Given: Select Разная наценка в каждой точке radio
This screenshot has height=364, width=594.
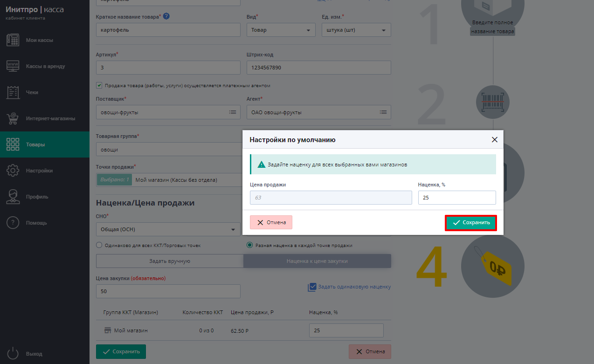Looking at the screenshot, I should pyautogui.click(x=250, y=245).
